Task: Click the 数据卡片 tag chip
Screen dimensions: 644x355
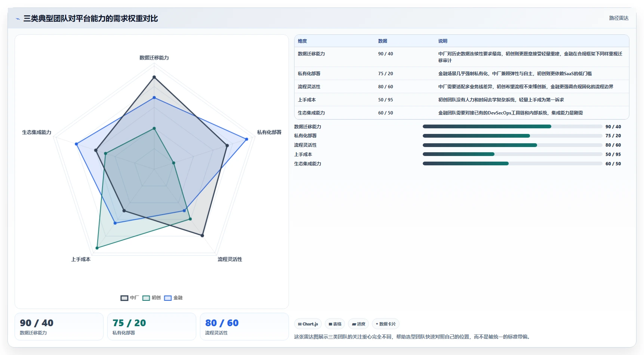Action: 385,324
